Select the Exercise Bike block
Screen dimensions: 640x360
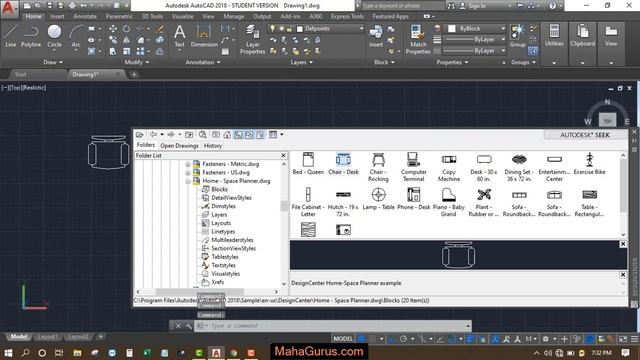pos(589,164)
